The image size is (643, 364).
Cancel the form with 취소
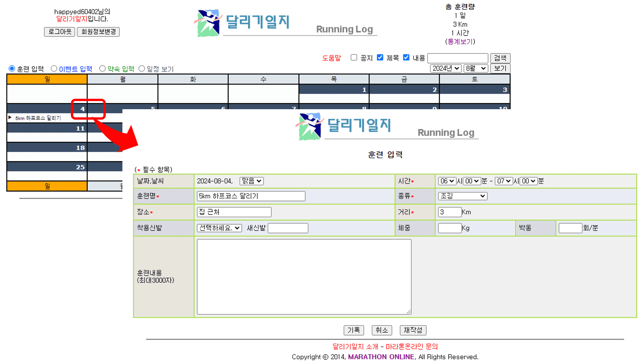(382, 330)
